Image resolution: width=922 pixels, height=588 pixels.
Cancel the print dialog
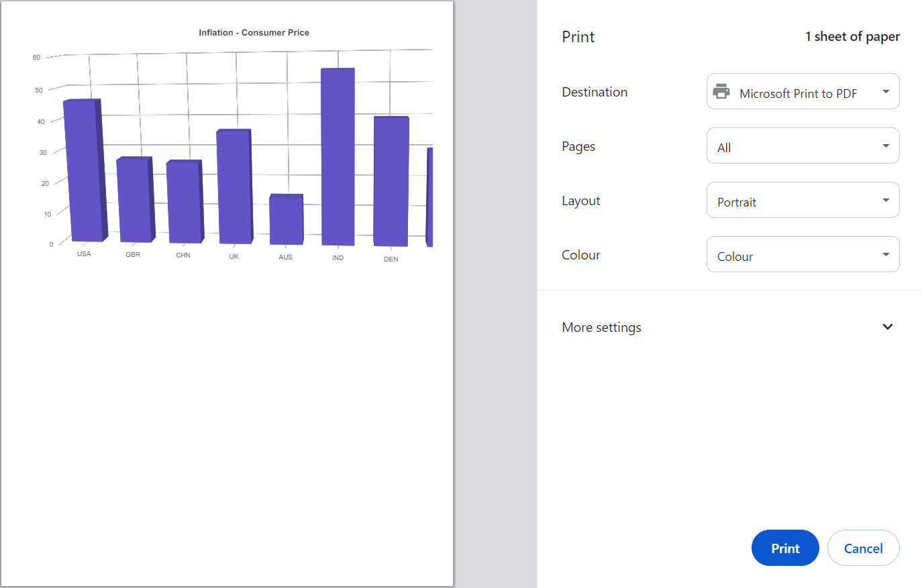pyautogui.click(x=863, y=548)
